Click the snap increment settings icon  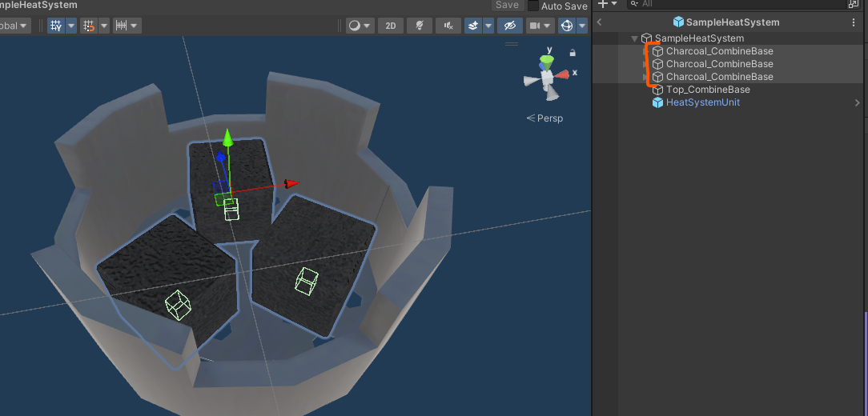click(x=121, y=26)
